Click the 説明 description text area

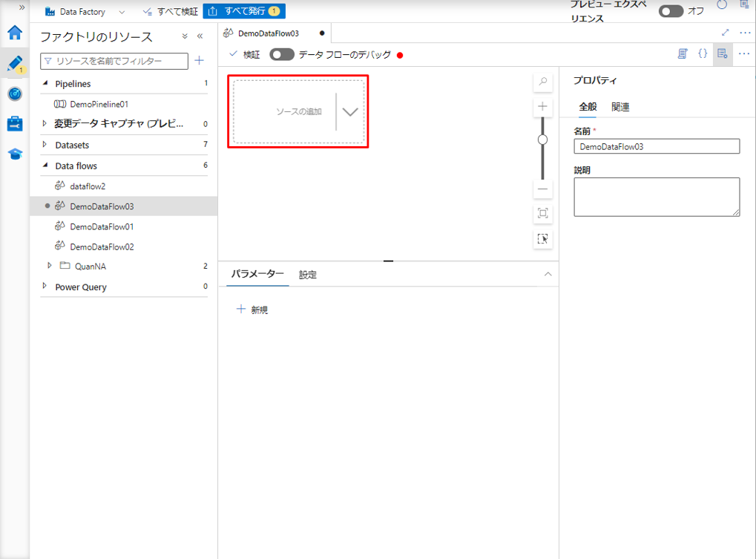(657, 197)
